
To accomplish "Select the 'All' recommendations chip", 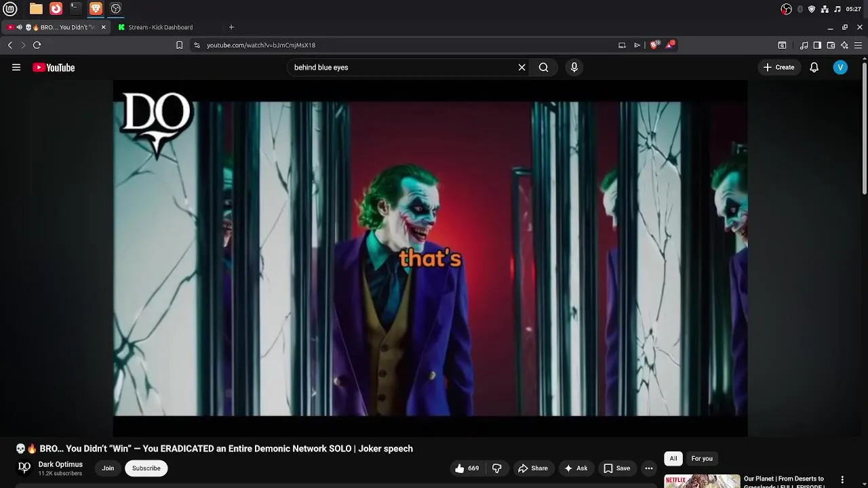I will coord(673,459).
